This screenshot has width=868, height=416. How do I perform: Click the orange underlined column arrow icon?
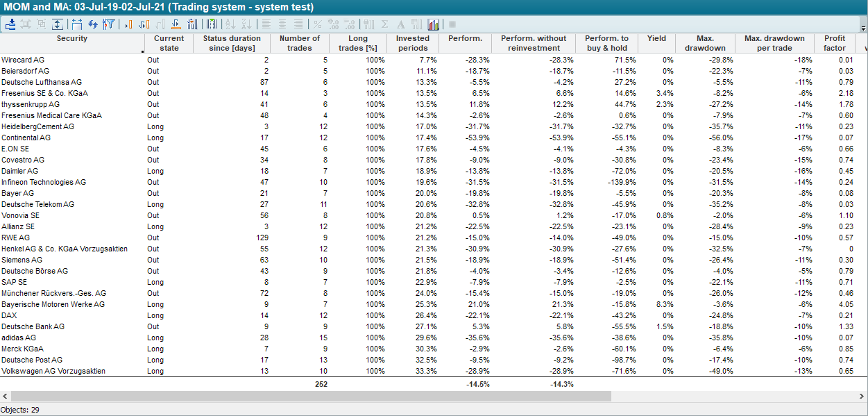tap(176, 24)
